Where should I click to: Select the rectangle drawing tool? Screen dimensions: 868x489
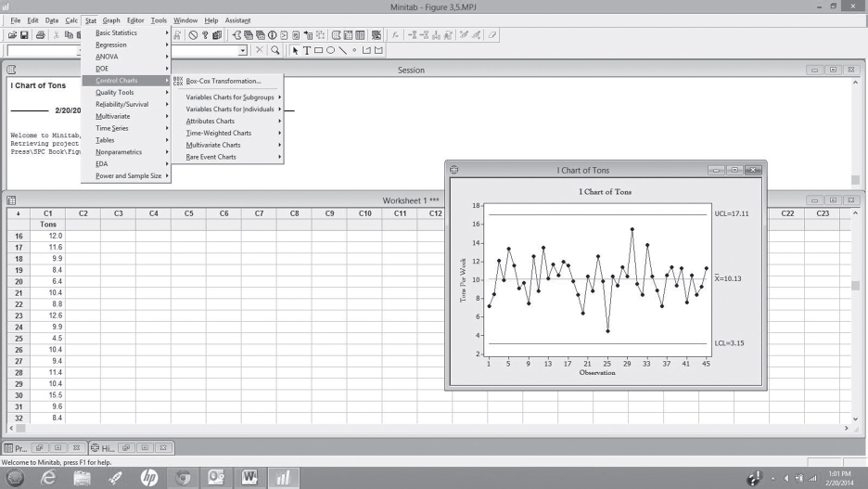tap(318, 50)
